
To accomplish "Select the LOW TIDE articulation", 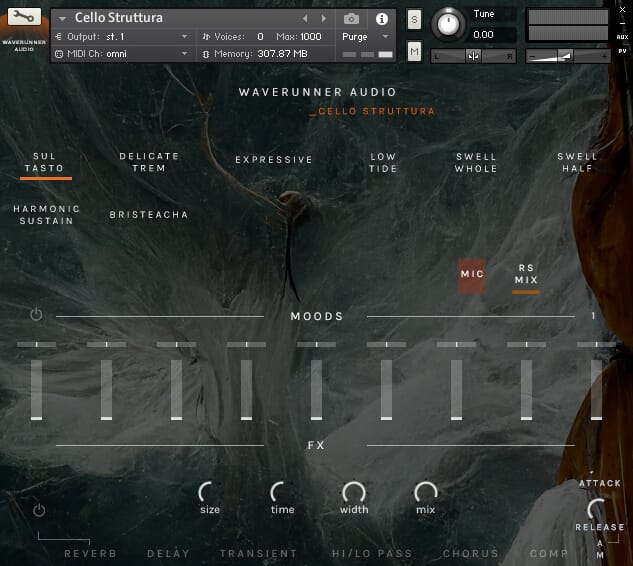I will point(383,163).
